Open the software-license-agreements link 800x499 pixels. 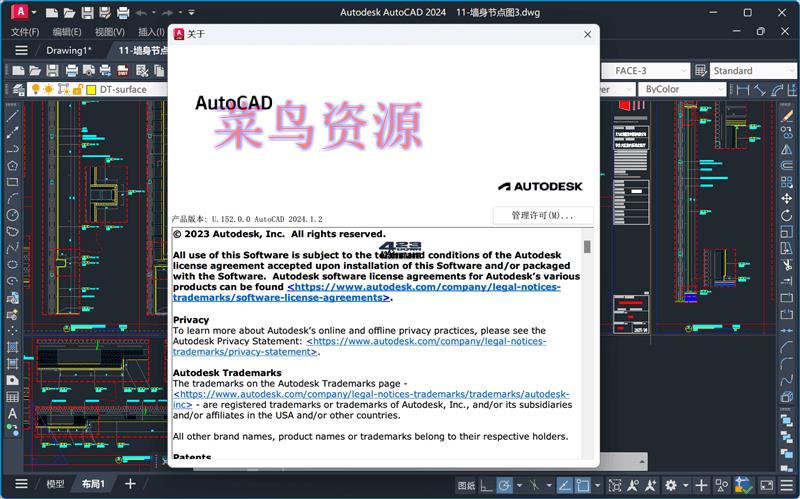pyautogui.click(x=366, y=292)
